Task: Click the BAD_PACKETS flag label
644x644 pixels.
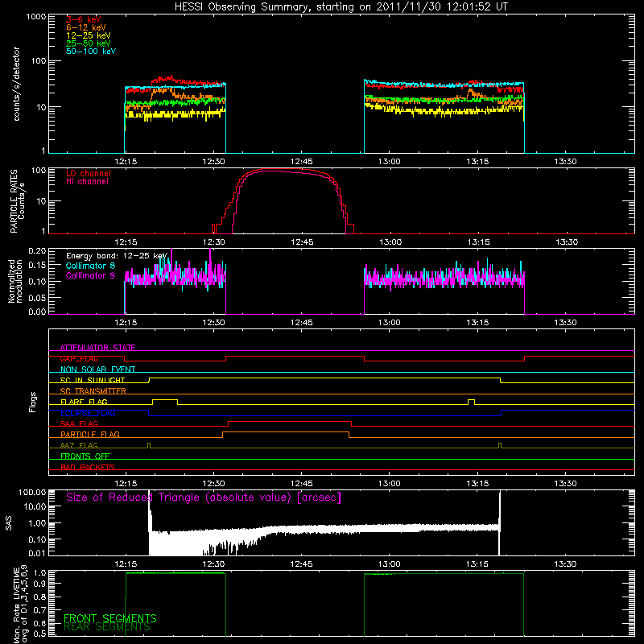Action: 88,467
